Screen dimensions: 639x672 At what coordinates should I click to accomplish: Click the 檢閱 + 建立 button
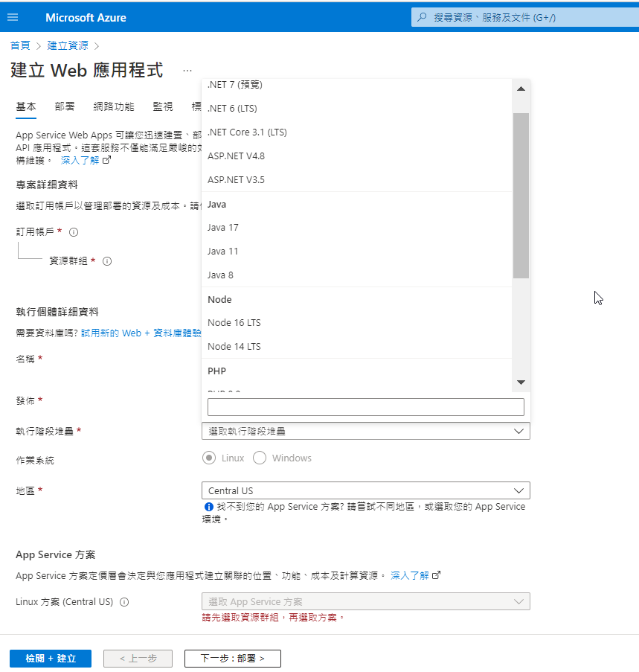coord(51,659)
